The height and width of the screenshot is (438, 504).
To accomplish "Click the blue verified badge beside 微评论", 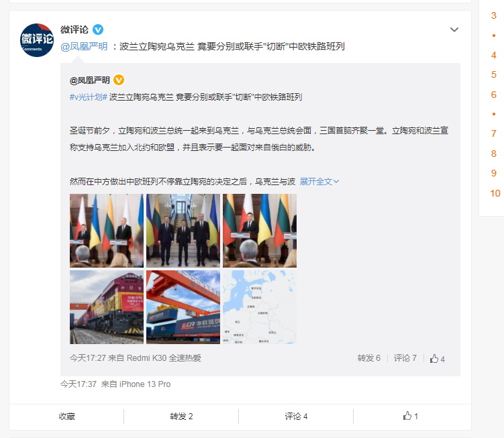I will (x=98, y=30).
